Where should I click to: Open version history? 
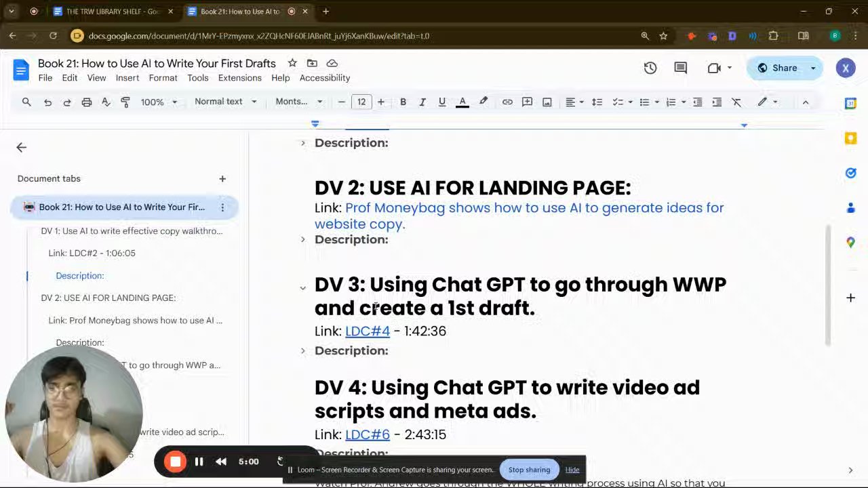(650, 68)
